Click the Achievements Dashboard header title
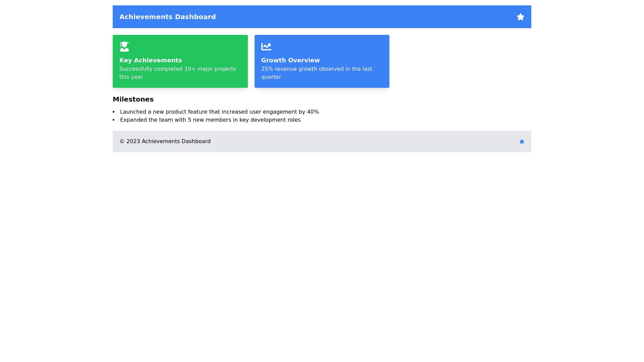The height and width of the screenshot is (362, 644). click(167, 17)
